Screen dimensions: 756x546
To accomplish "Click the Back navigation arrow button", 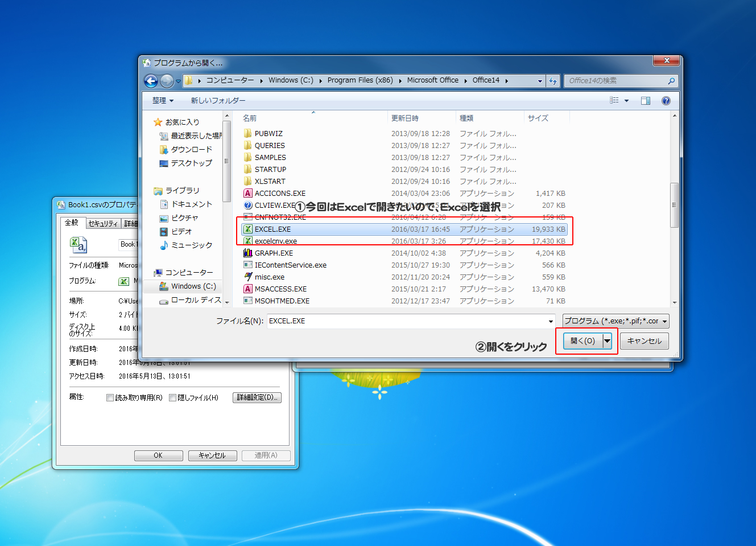I will tap(151, 81).
